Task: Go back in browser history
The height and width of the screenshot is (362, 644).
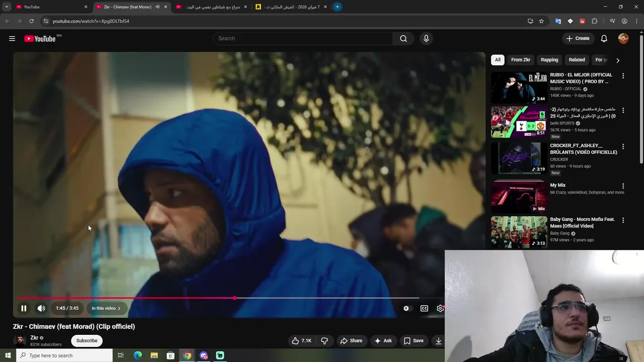Action: coord(7,21)
